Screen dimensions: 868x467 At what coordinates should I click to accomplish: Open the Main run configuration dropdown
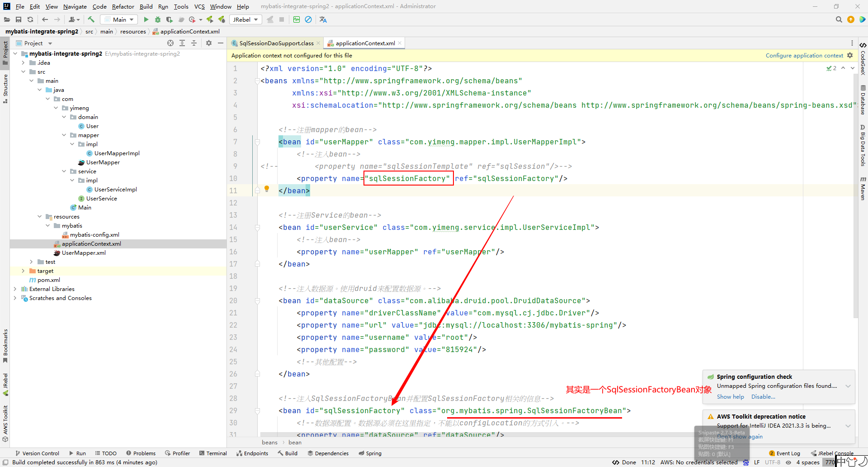click(119, 19)
